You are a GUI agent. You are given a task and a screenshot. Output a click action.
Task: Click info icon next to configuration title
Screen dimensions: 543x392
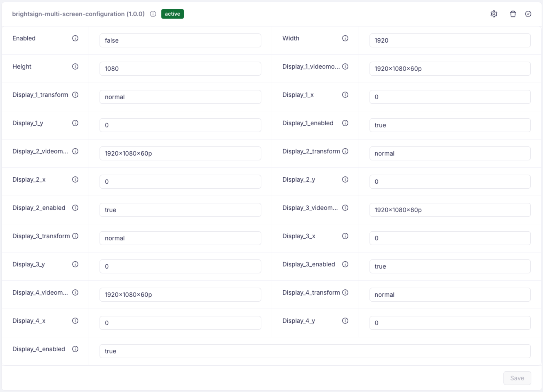click(x=153, y=14)
